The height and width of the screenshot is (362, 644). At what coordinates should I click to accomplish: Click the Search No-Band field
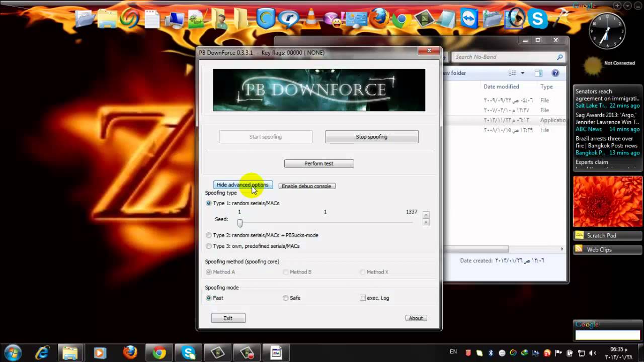tap(508, 57)
